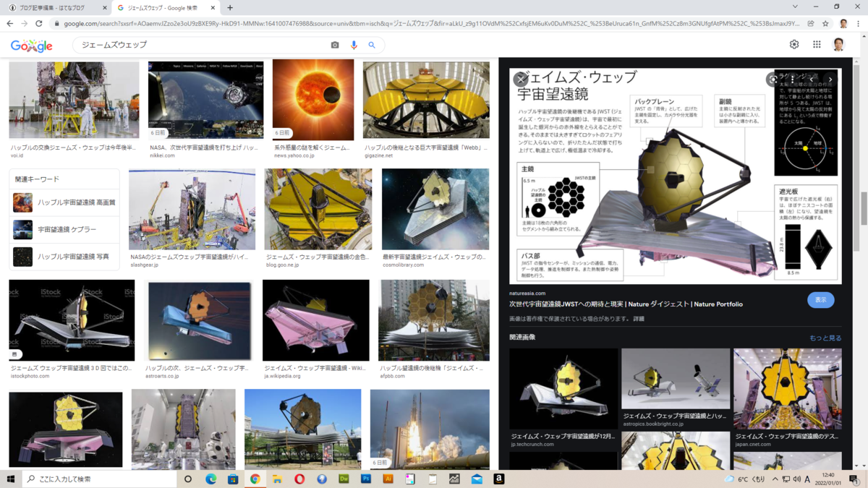Viewport: 868px width, 488px height.
Task: Submit the search with the magnifier icon
Action: [372, 45]
